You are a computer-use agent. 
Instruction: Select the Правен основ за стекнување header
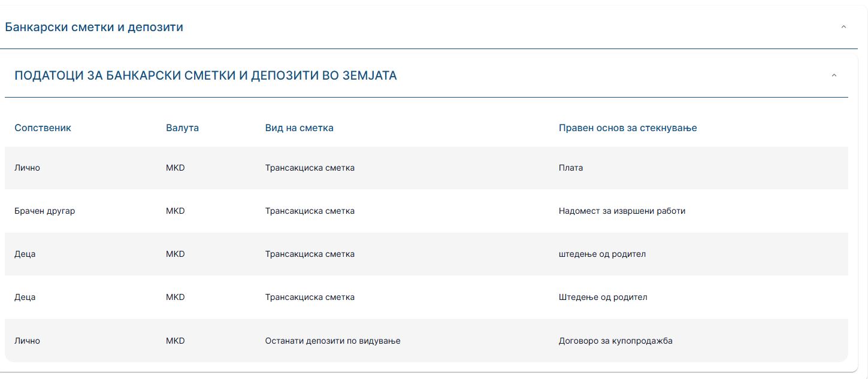point(627,128)
